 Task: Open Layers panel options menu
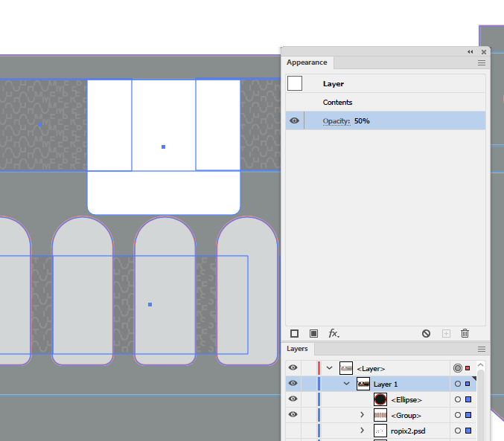click(x=481, y=349)
